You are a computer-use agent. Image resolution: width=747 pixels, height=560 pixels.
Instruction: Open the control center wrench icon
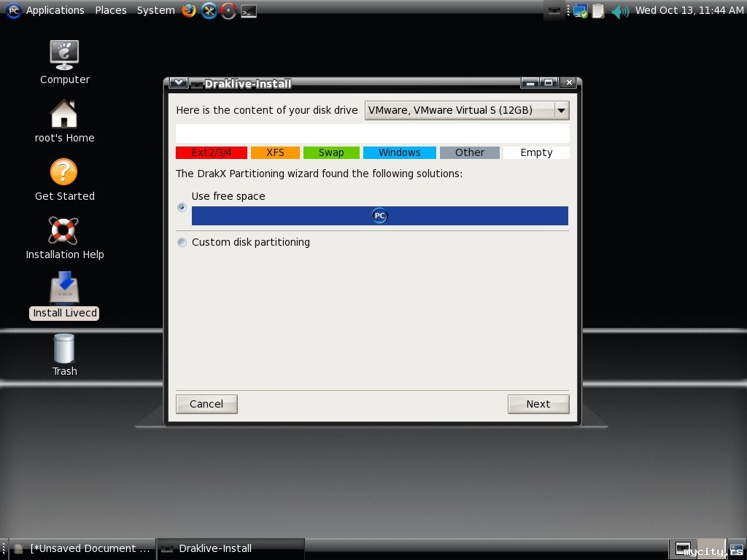pyautogui.click(x=209, y=10)
